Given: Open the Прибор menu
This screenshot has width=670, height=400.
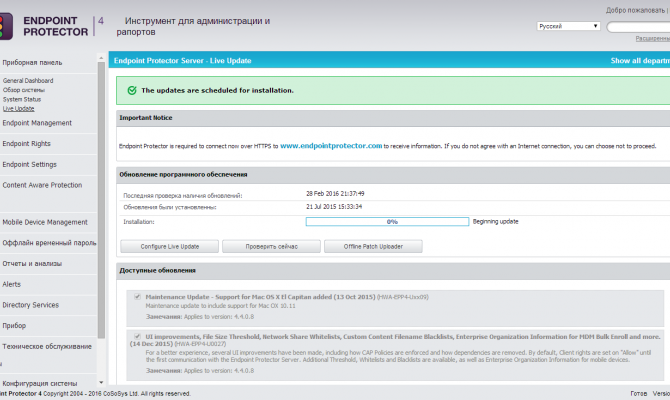Looking at the screenshot, I should (x=14, y=326).
